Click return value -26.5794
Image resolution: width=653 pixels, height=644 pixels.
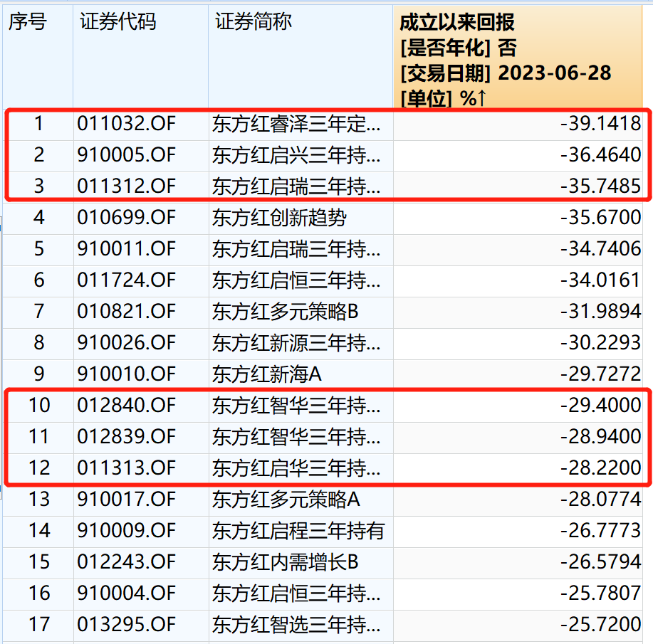600,562
